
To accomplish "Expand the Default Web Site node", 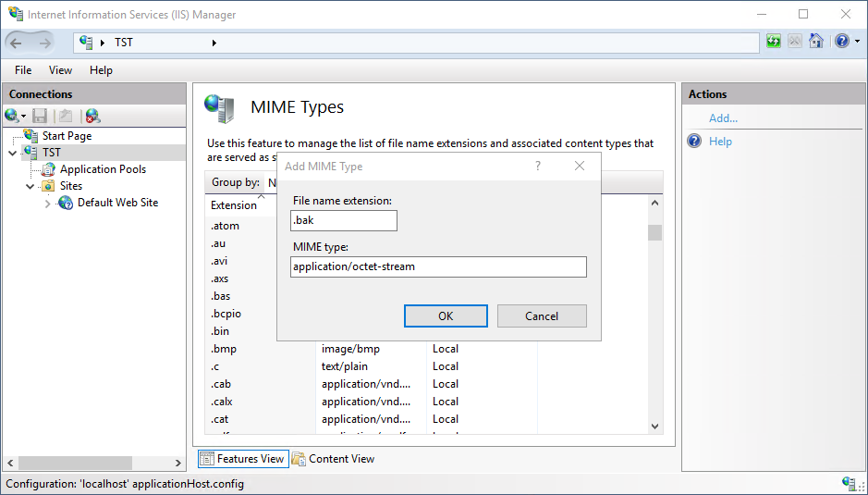I will 48,204.
